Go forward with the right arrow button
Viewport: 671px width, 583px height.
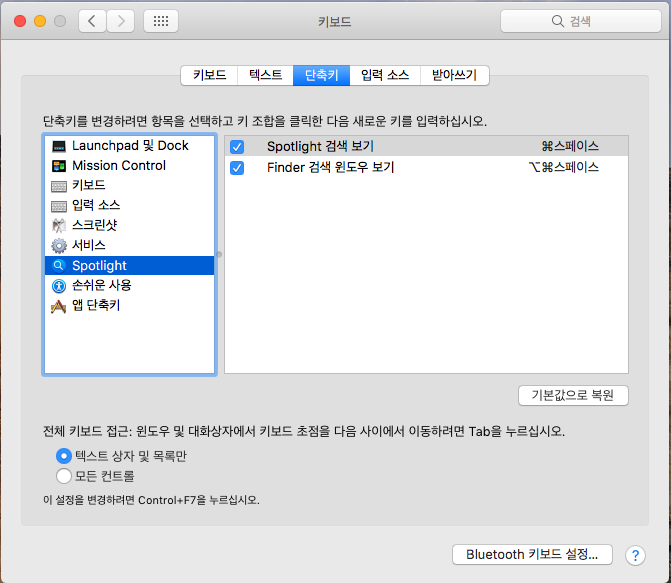click(x=121, y=21)
